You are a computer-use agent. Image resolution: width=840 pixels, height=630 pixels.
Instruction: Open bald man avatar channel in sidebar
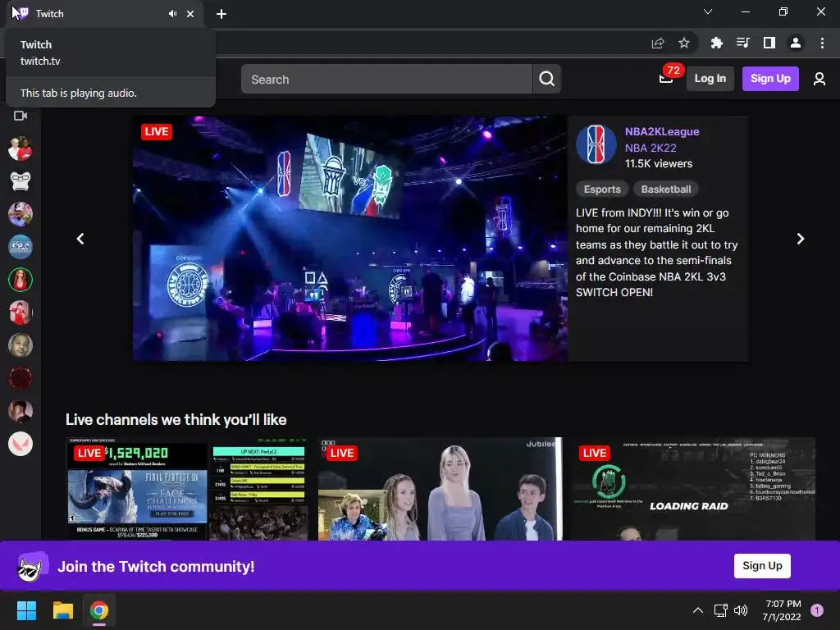pyautogui.click(x=21, y=345)
